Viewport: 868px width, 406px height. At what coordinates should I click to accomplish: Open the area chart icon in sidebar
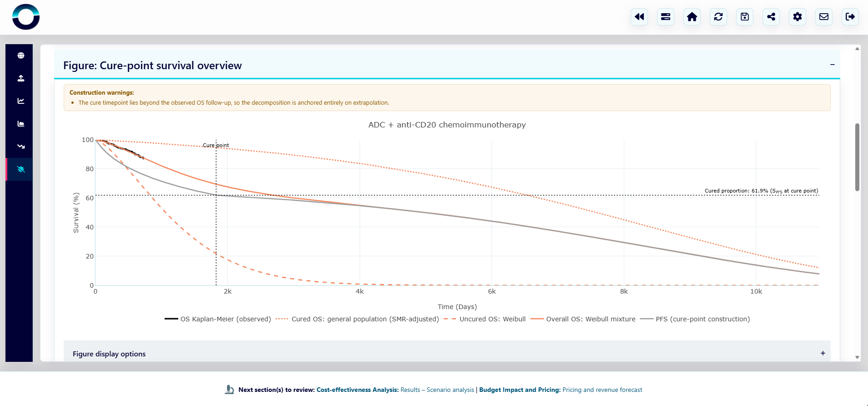[x=21, y=124]
